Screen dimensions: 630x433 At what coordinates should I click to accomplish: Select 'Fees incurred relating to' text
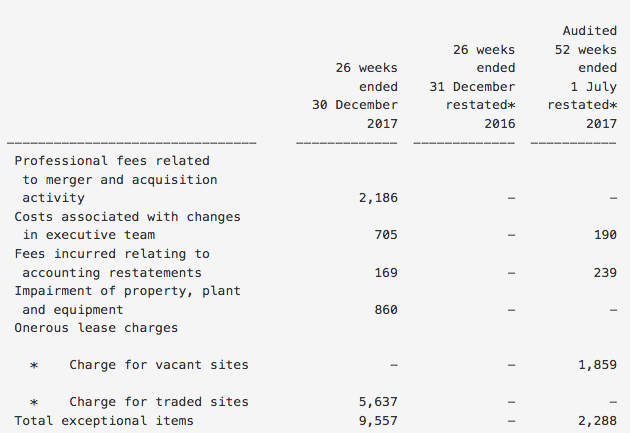click(112, 254)
